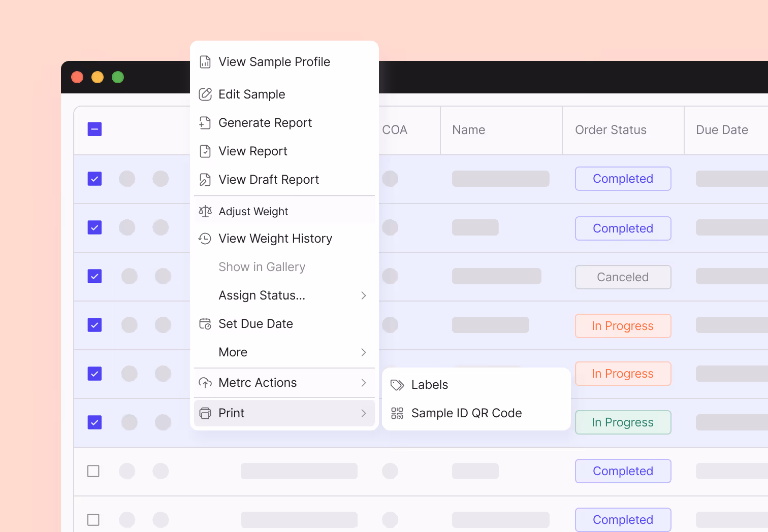Expand the More submenu chevron

(x=364, y=352)
